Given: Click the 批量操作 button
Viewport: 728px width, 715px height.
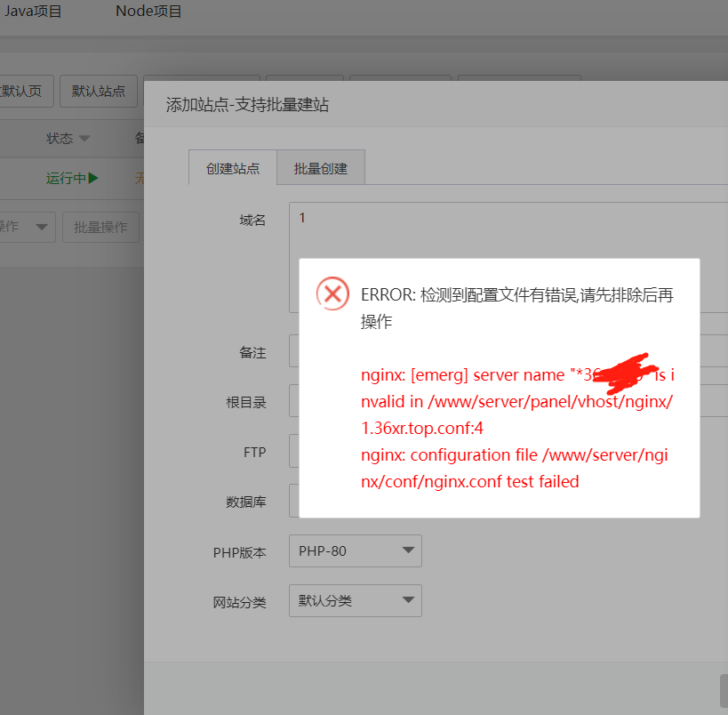Looking at the screenshot, I should point(100,227).
